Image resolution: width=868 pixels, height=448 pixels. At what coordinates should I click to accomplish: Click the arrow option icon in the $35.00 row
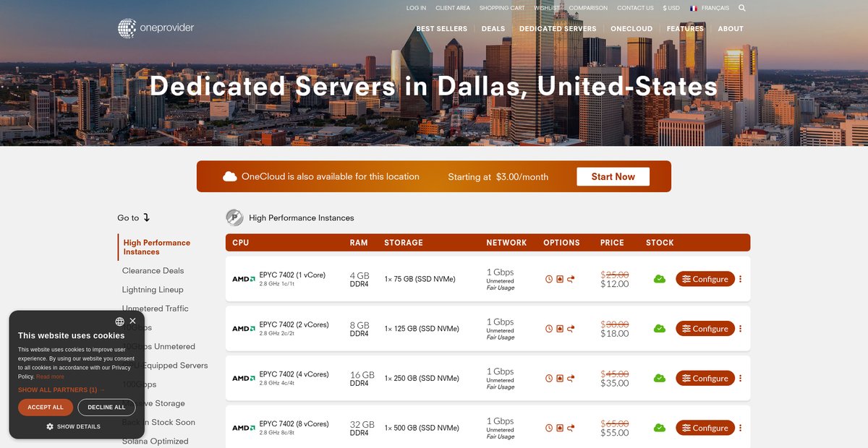pyautogui.click(x=571, y=378)
